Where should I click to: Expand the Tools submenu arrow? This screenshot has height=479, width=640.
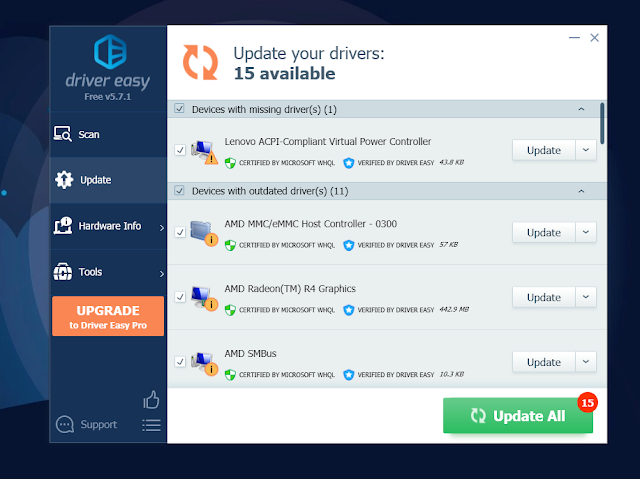162,274
